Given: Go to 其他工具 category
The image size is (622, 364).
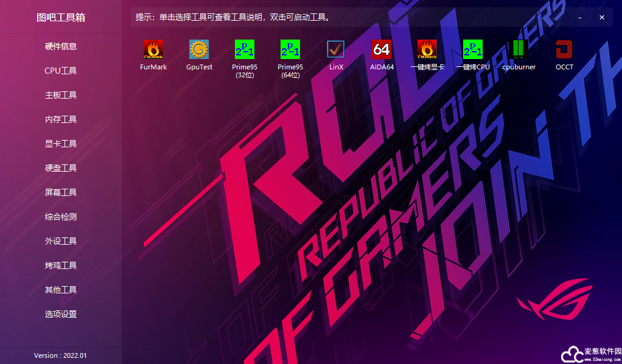Looking at the screenshot, I should click(61, 290).
